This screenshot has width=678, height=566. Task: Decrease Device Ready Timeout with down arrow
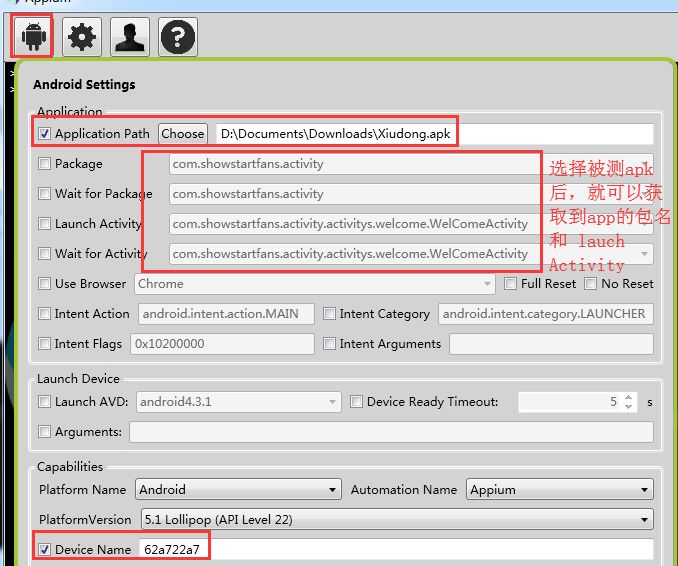click(x=629, y=407)
